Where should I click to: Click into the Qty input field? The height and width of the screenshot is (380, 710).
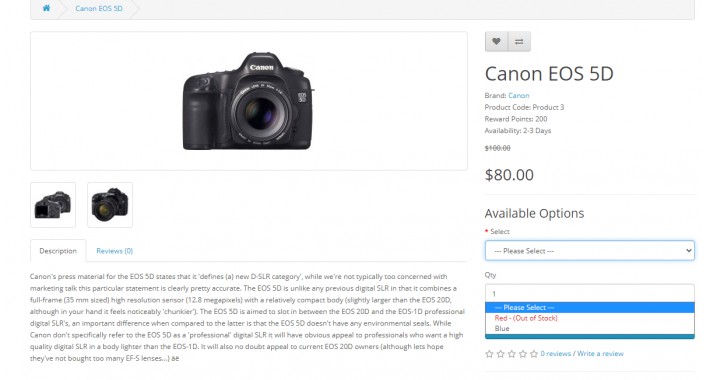click(x=590, y=293)
